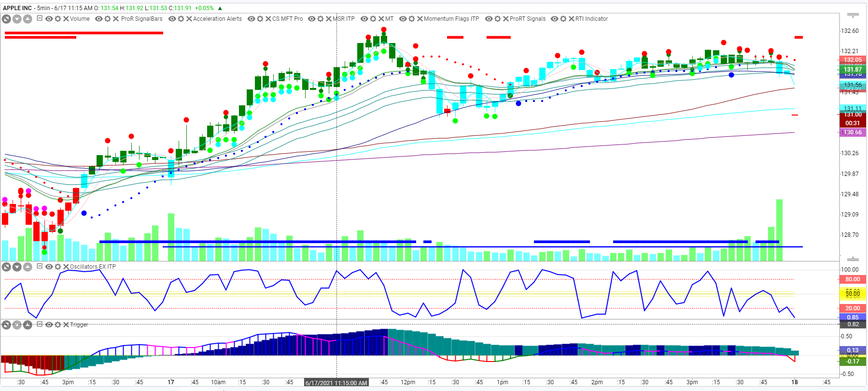Toggle visibility of RTI Indicator

(x=555, y=19)
